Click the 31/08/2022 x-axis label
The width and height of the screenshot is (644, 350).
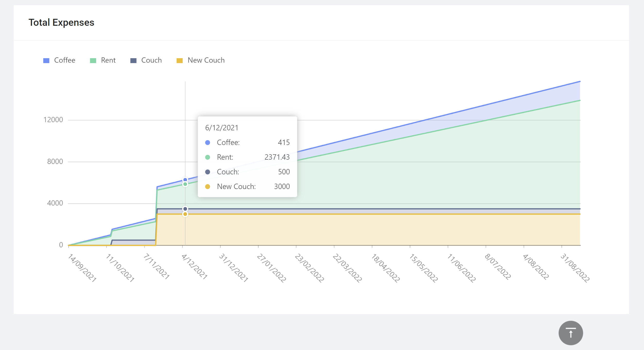(x=575, y=268)
